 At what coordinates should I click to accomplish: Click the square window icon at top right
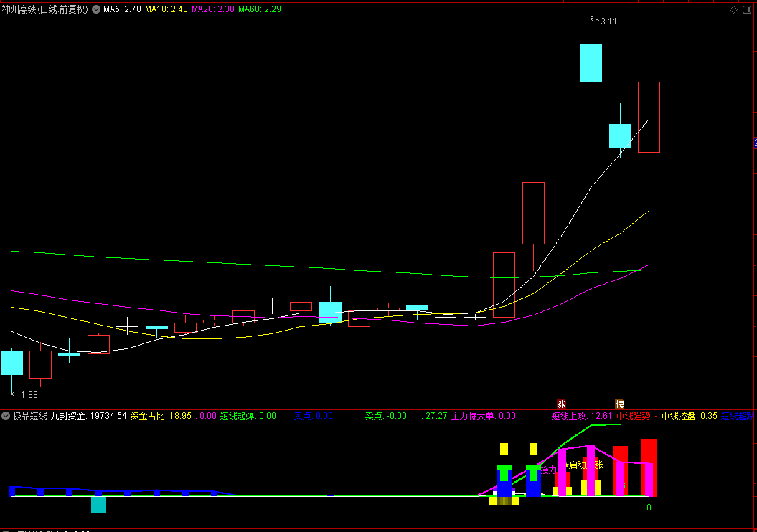coord(746,9)
